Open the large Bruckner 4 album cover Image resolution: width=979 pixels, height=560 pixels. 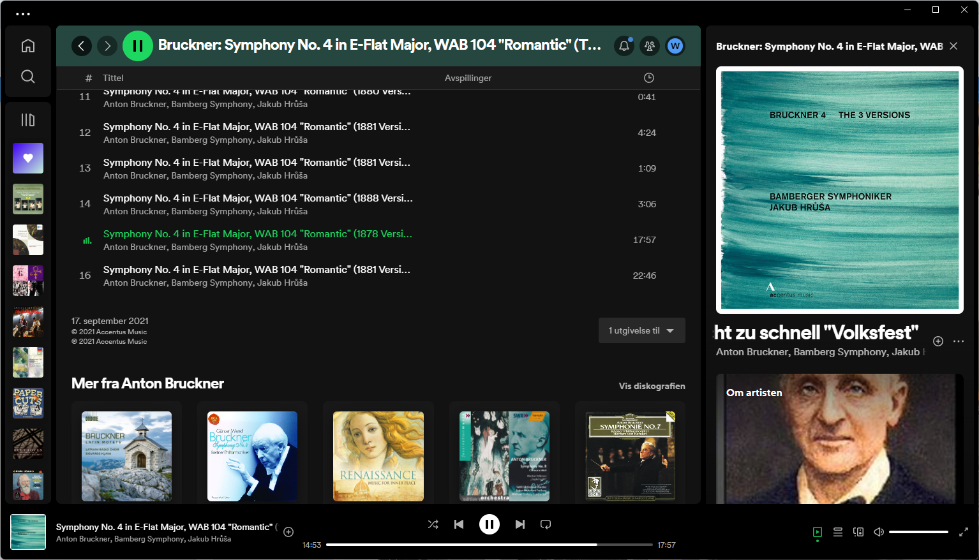pyautogui.click(x=840, y=190)
